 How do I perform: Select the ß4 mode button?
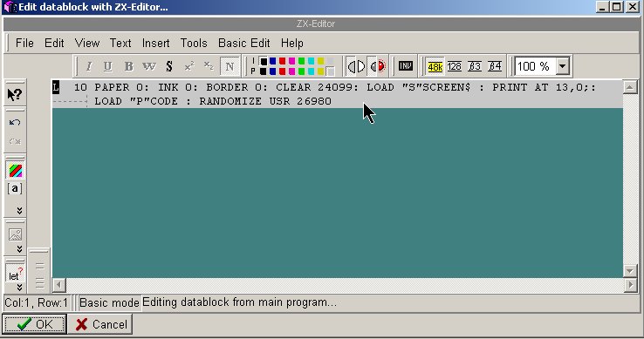pos(495,66)
